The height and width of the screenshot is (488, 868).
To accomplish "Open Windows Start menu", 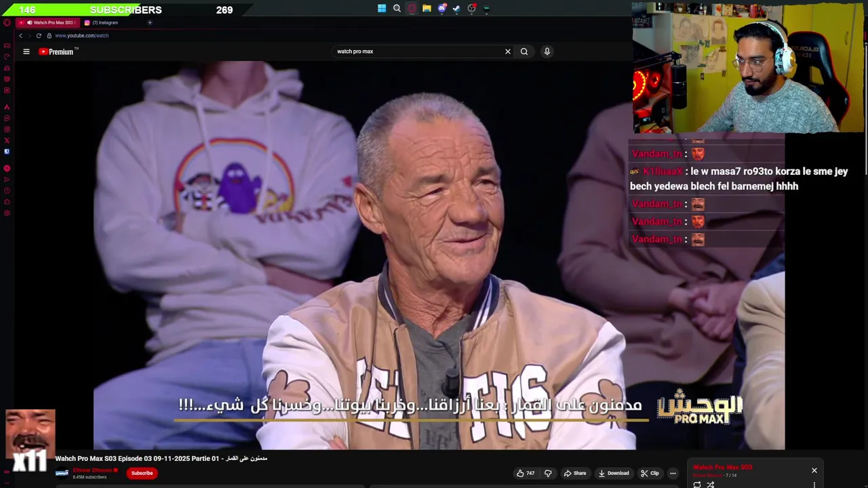I will point(382,8).
